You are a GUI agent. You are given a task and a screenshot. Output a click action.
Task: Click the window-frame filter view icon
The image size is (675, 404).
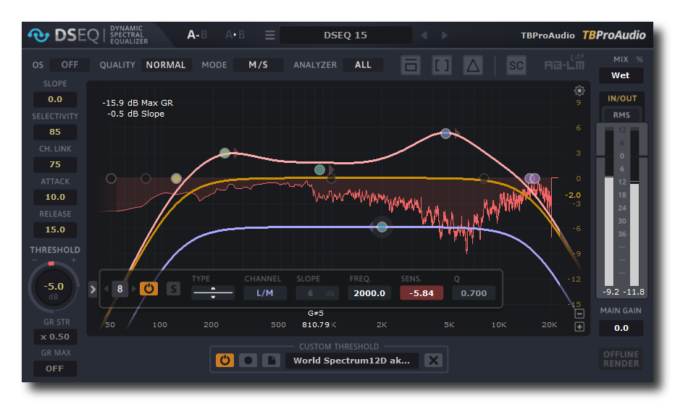411,65
